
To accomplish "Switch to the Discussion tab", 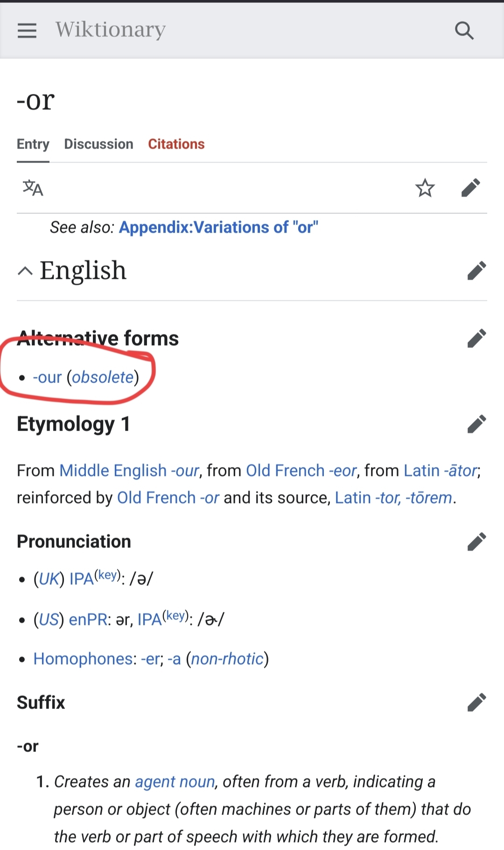I will 98,144.
